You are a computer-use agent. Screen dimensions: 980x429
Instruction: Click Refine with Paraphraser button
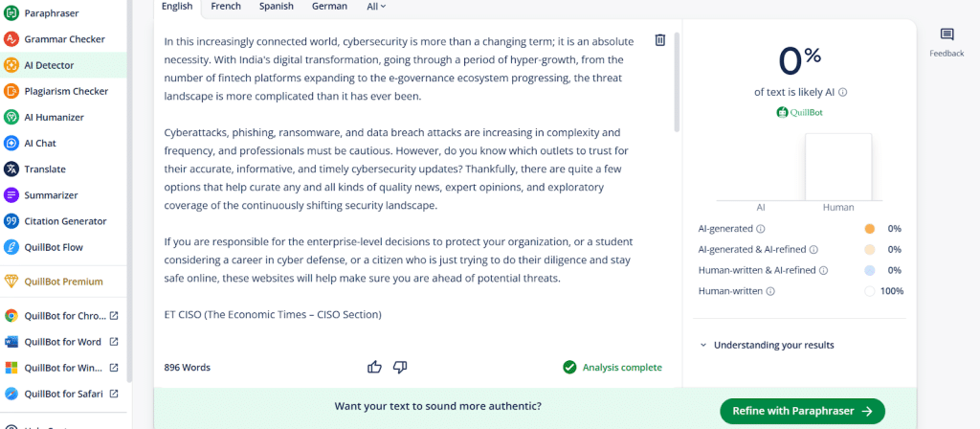click(803, 411)
